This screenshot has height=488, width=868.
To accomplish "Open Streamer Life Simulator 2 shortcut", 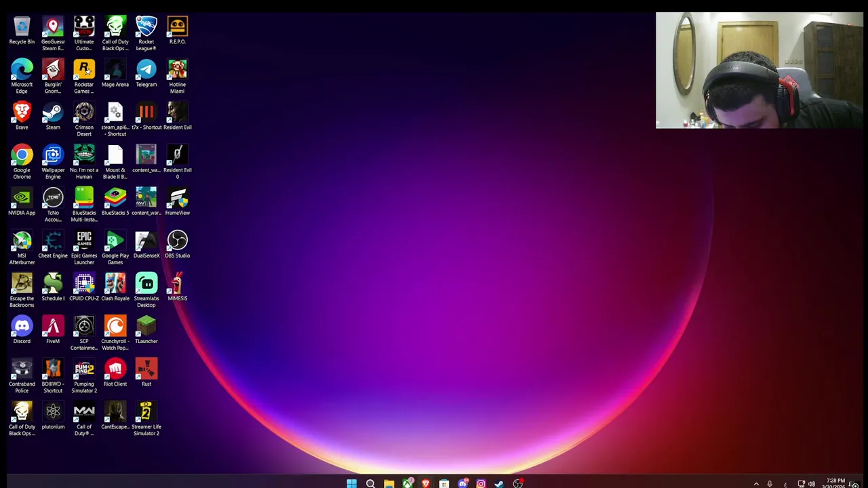I will (146, 418).
